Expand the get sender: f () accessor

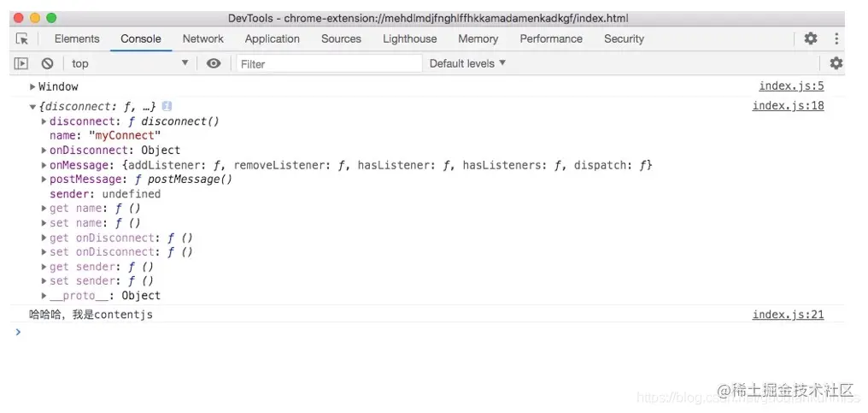click(44, 267)
